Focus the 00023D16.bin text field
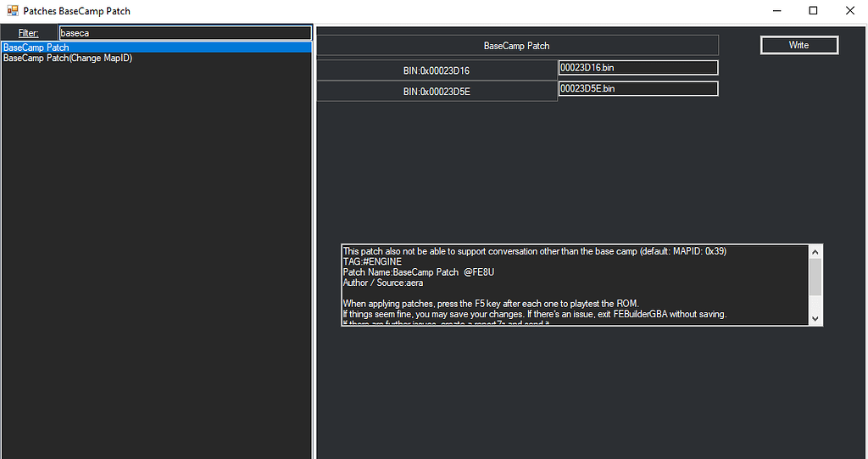The height and width of the screenshot is (459, 868). coord(637,68)
